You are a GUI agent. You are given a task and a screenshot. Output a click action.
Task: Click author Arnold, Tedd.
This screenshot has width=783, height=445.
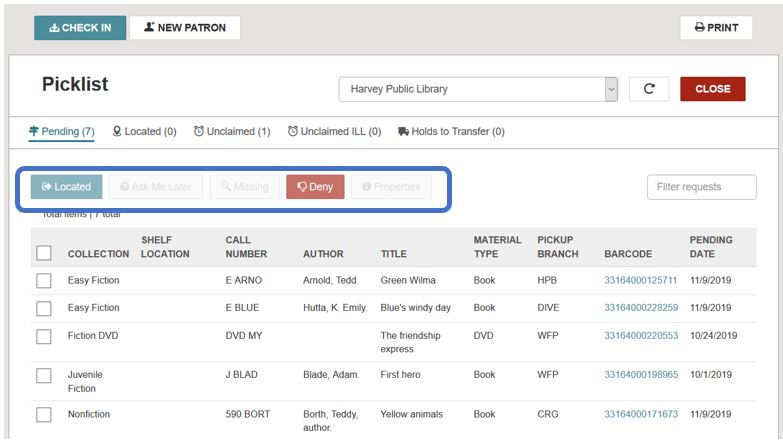(x=331, y=280)
